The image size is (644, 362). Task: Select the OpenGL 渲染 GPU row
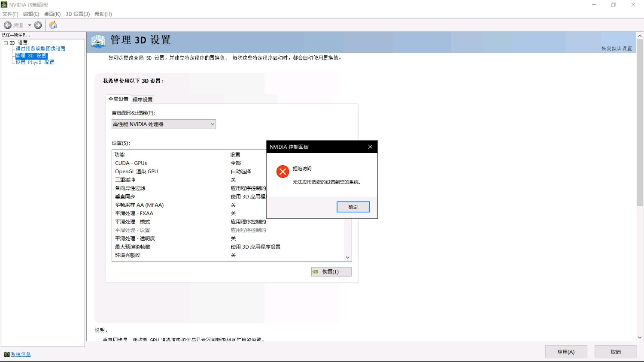[228, 172]
